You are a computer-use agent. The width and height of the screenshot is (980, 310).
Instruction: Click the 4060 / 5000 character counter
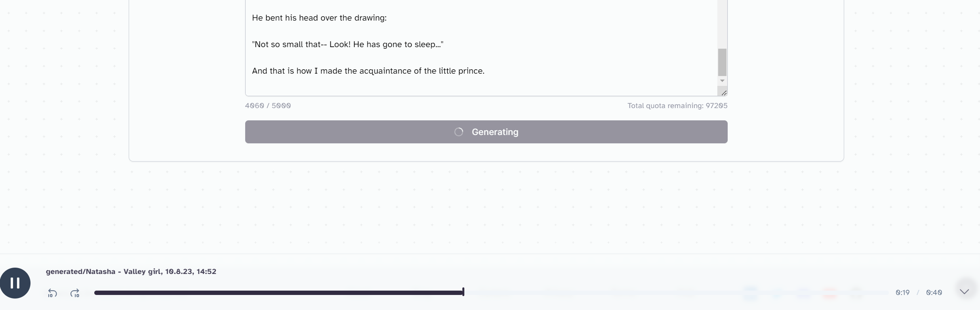(268, 106)
